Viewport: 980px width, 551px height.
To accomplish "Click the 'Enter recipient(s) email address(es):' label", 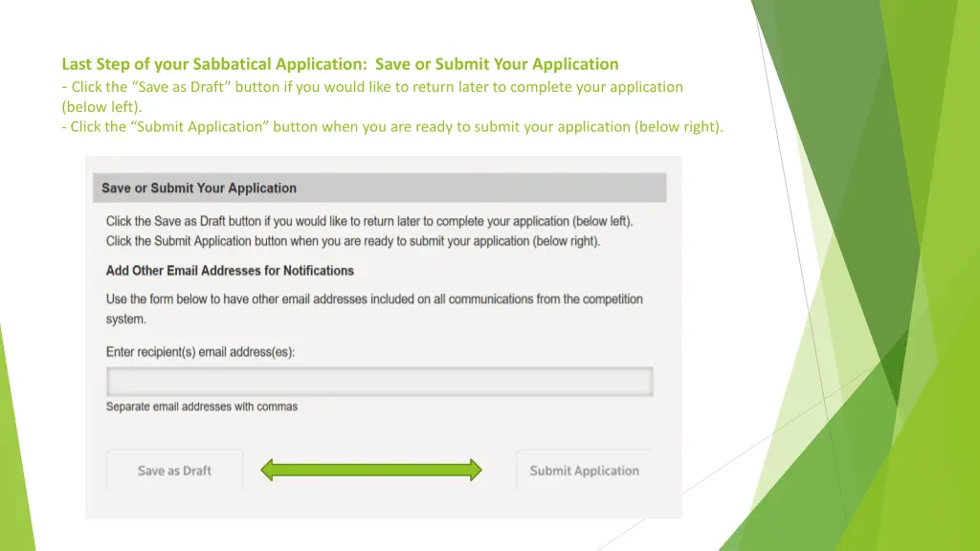I will 200,352.
